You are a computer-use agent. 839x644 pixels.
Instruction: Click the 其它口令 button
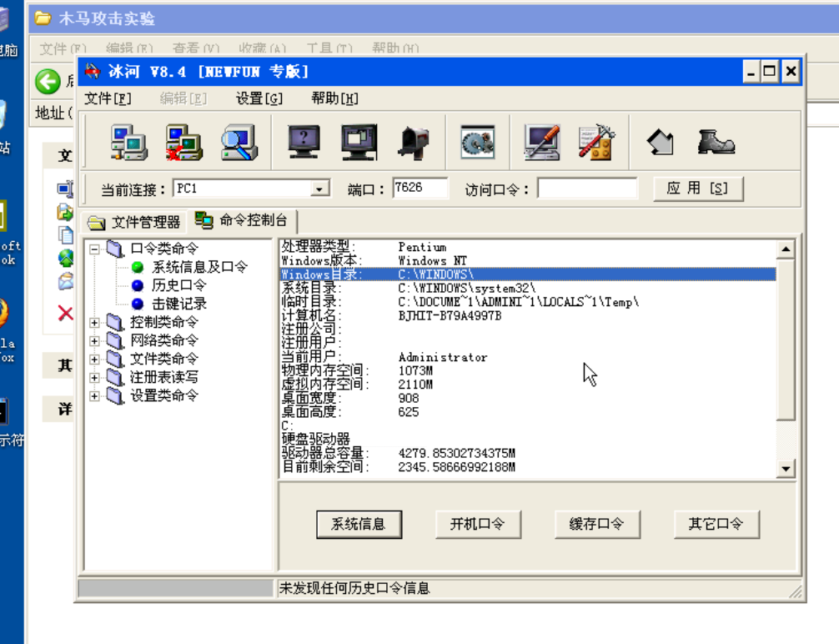point(716,524)
